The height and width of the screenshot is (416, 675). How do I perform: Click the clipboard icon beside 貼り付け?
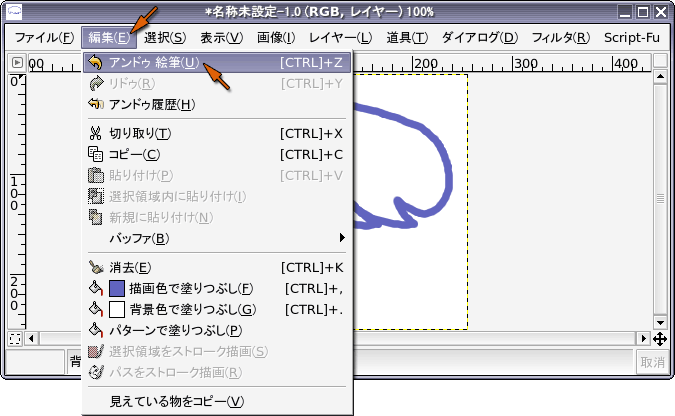click(96, 175)
